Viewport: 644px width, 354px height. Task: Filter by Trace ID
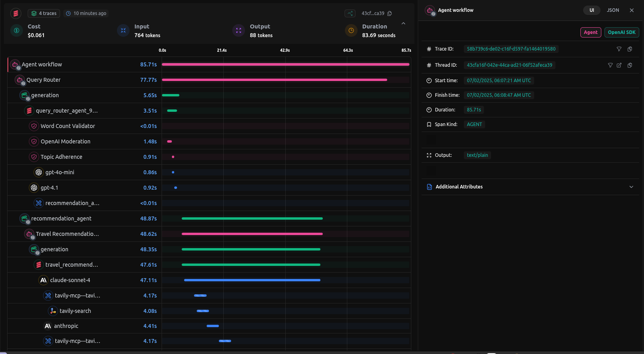coord(619,49)
